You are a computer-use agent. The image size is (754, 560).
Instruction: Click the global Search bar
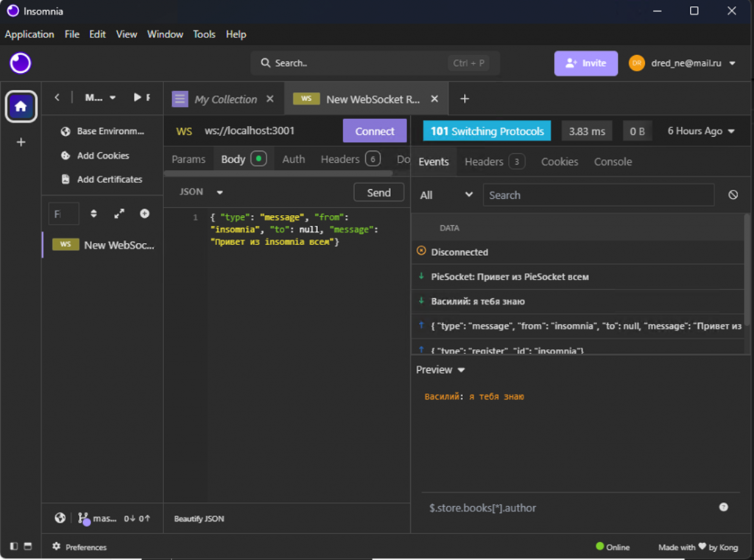[x=375, y=63]
